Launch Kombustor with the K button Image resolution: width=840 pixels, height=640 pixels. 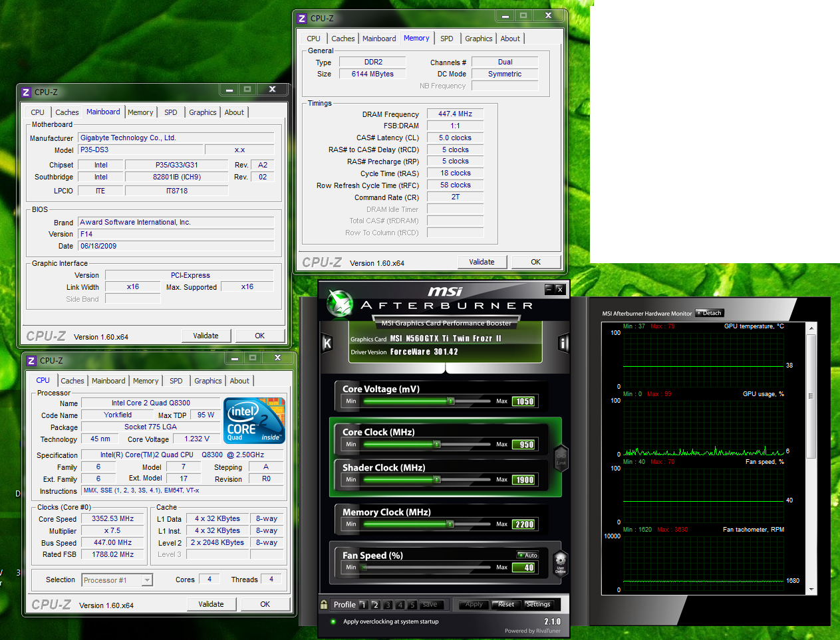(327, 343)
